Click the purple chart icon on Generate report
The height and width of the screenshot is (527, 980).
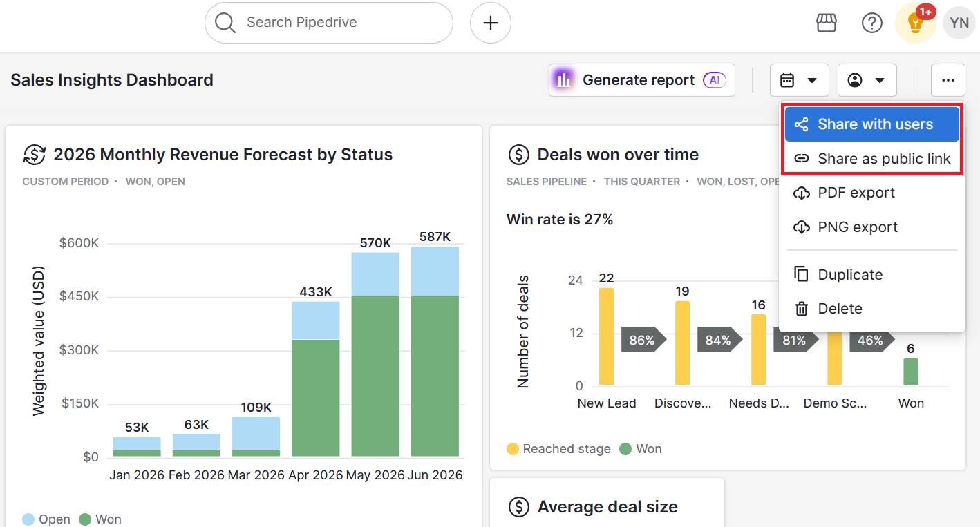point(564,80)
